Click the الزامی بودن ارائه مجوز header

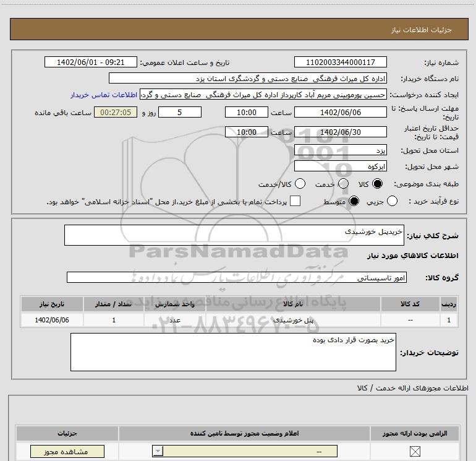coord(415,433)
